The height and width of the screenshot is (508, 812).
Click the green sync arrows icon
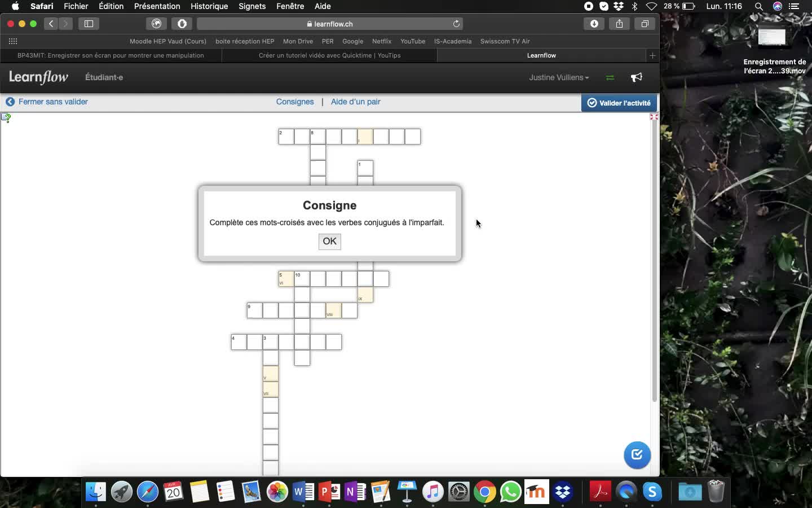[610, 77]
